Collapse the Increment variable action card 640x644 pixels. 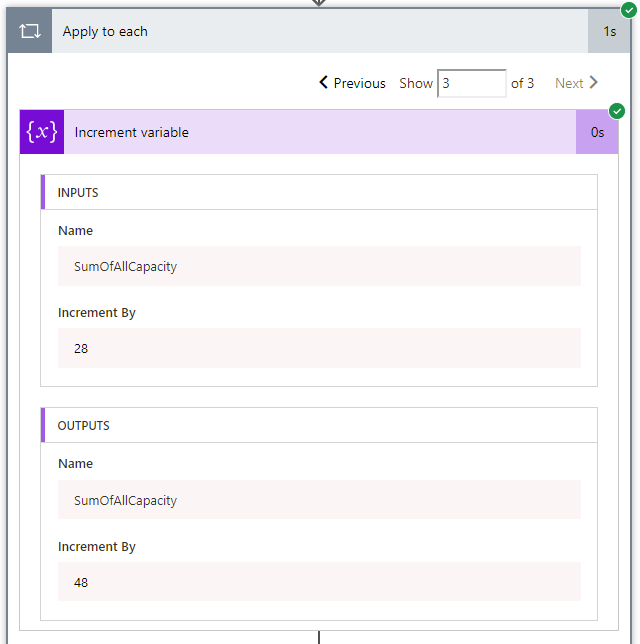(300, 132)
